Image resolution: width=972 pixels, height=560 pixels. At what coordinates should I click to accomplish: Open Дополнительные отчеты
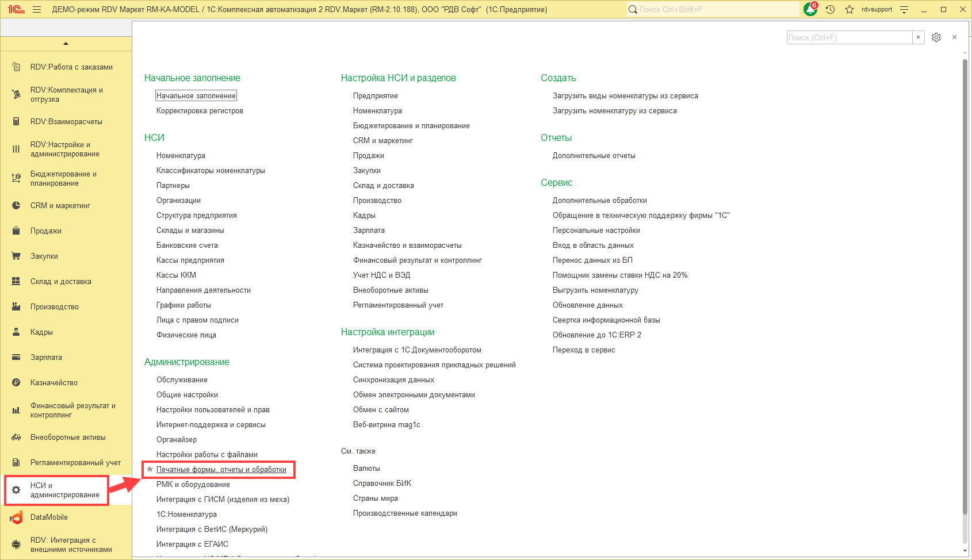(594, 156)
